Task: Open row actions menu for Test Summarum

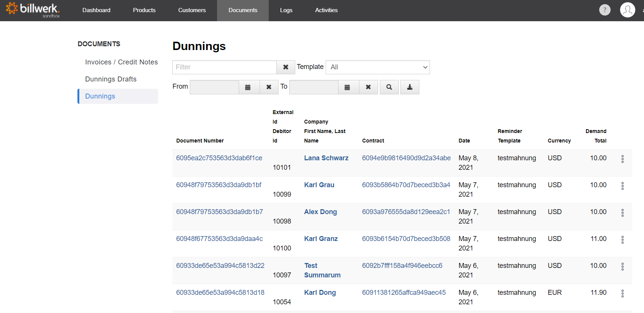Action: pos(622,267)
